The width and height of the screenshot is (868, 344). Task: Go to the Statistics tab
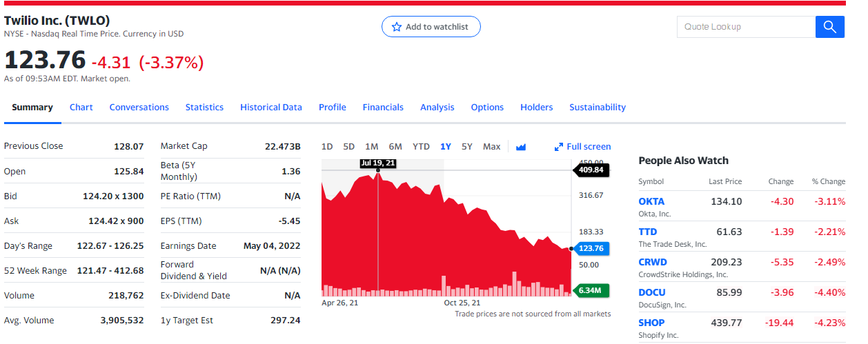point(204,107)
